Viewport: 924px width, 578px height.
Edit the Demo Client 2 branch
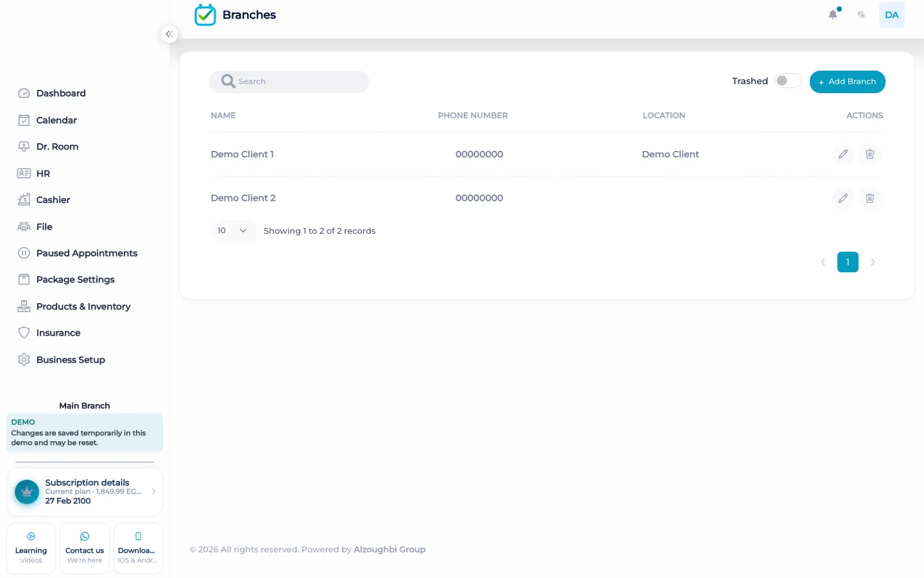click(843, 198)
